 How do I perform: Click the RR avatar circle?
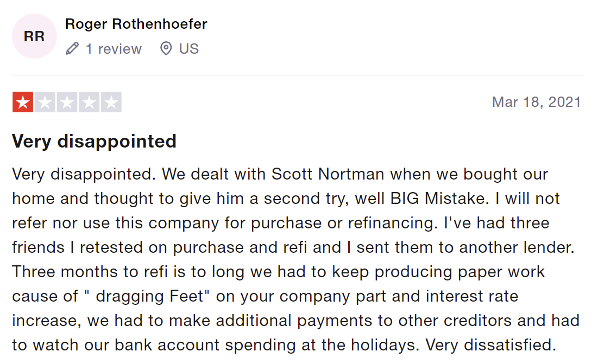coord(34,36)
